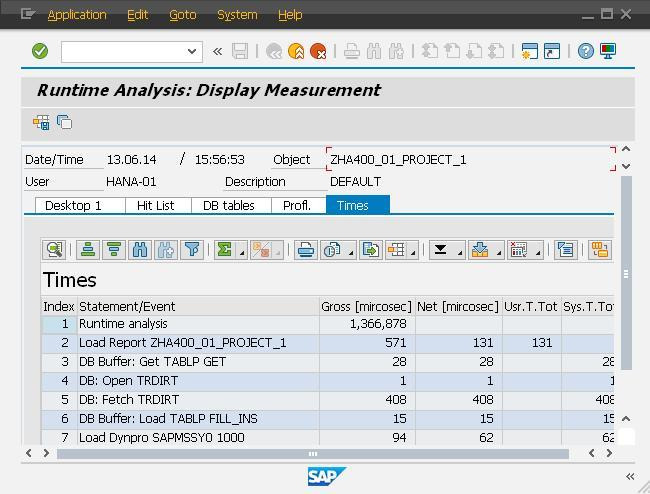Click the orange boxes icon at the ALV toolbar end
The image size is (650, 494).
[x=599, y=250]
